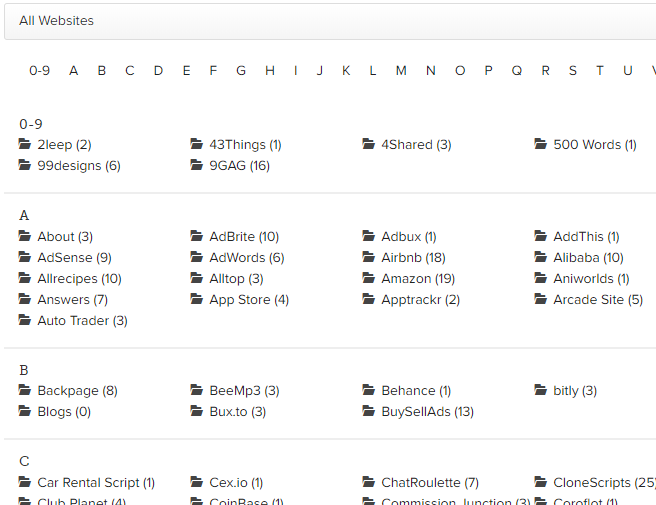Jump to letter D in index bar
Viewport: 656px width, 505px height.
click(x=158, y=71)
